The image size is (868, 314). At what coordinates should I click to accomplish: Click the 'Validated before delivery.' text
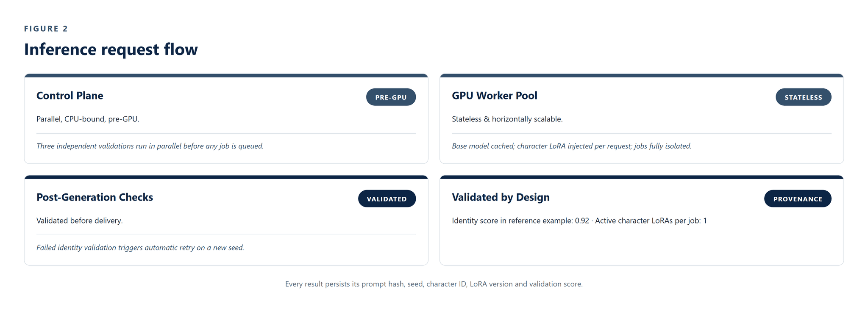coord(80,220)
